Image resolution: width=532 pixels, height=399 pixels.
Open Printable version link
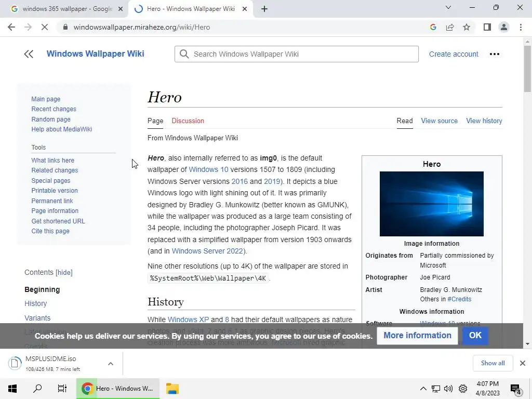coord(54,191)
